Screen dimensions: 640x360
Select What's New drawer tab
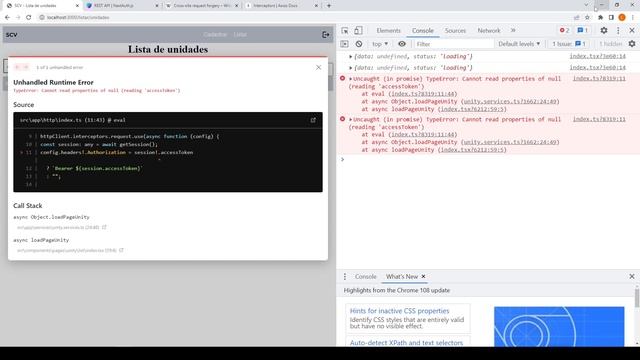coord(402,277)
